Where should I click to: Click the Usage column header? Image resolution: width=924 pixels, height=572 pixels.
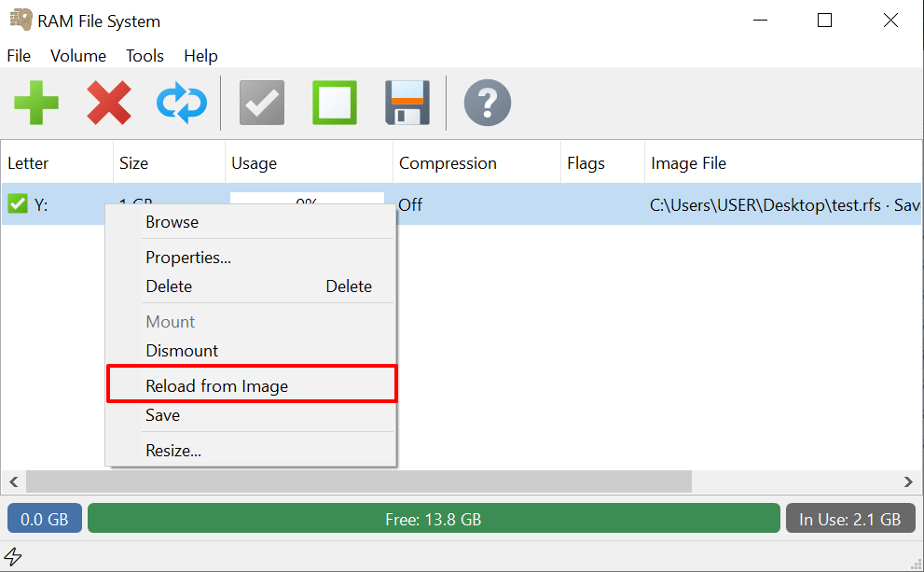pos(309,163)
